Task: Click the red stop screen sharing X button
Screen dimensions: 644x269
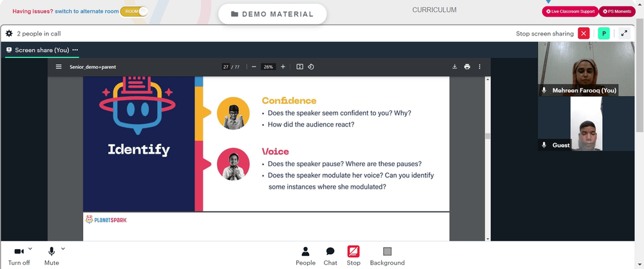Action: [583, 34]
